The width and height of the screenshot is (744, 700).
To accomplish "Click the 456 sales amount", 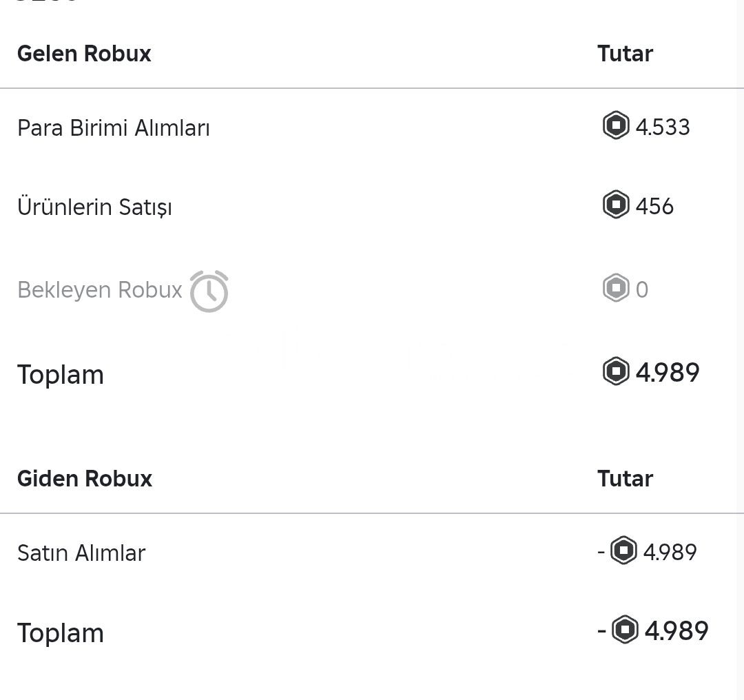I will [x=654, y=207].
